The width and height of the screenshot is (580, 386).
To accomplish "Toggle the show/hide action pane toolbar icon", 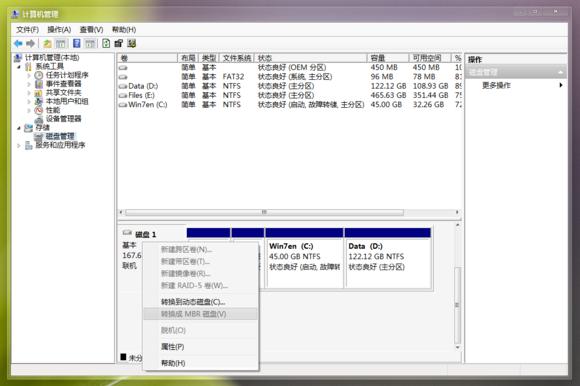I will coord(90,44).
